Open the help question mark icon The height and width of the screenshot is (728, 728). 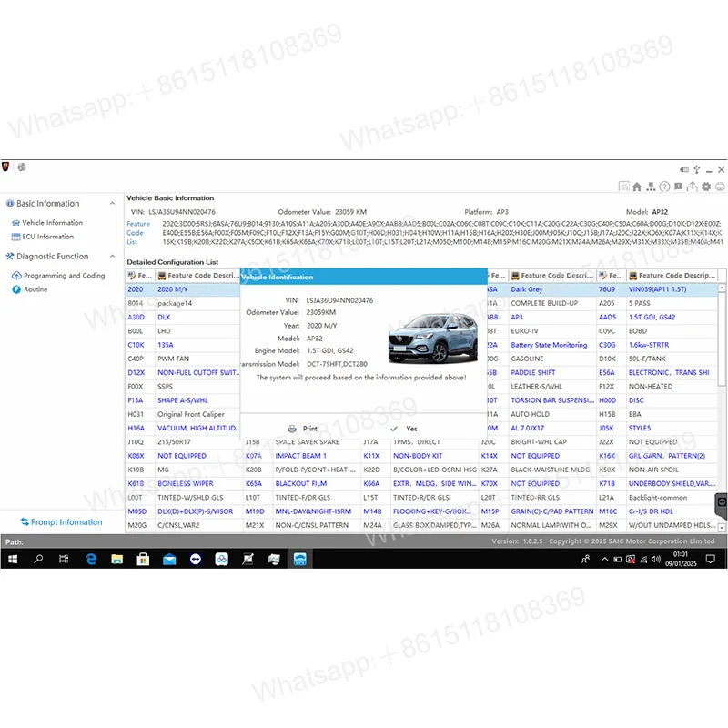(x=665, y=187)
